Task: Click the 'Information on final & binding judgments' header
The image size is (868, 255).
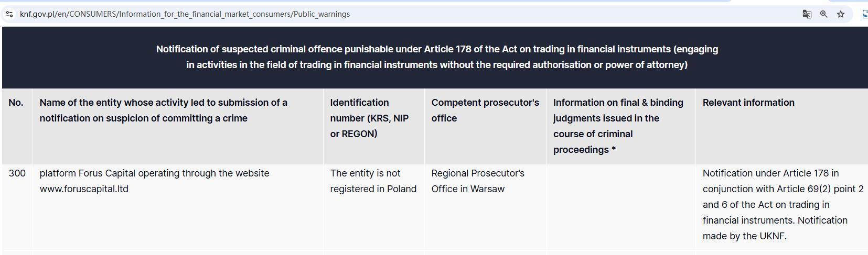Action: point(618,126)
